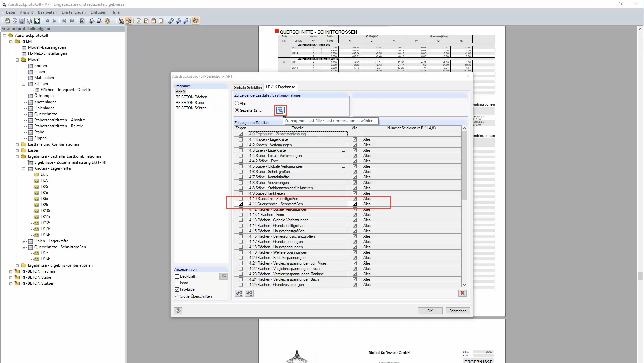Open the load case selection picker
The image size is (644, 363).
click(280, 110)
